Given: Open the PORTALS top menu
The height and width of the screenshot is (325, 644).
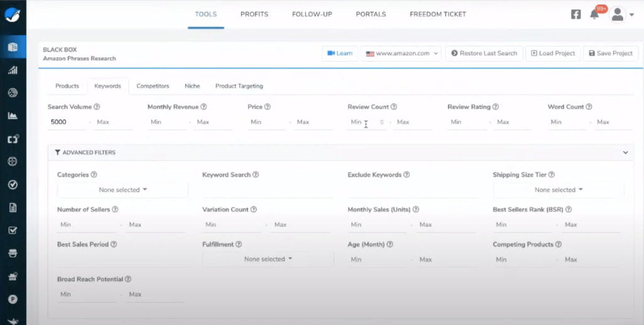Looking at the screenshot, I should pyautogui.click(x=371, y=14).
